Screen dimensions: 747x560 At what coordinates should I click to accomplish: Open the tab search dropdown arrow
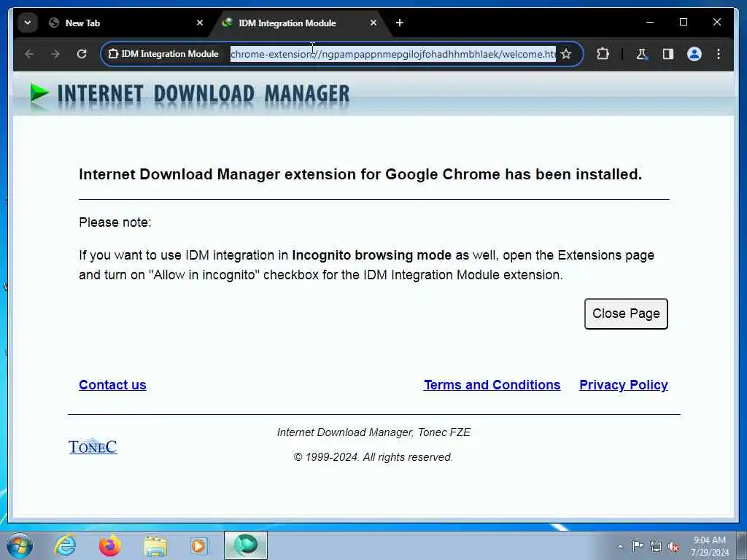(x=28, y=23)
